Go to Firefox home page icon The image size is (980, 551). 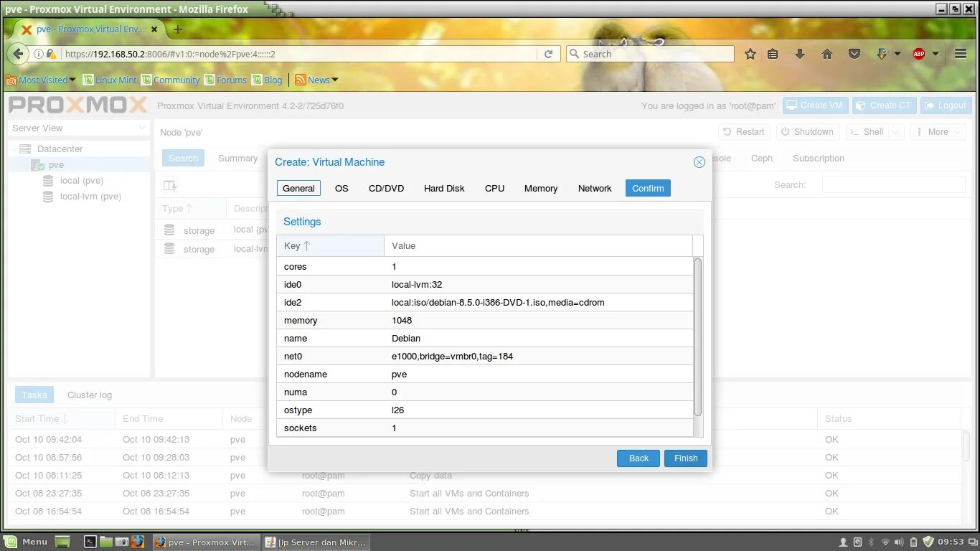pos(827,54)
